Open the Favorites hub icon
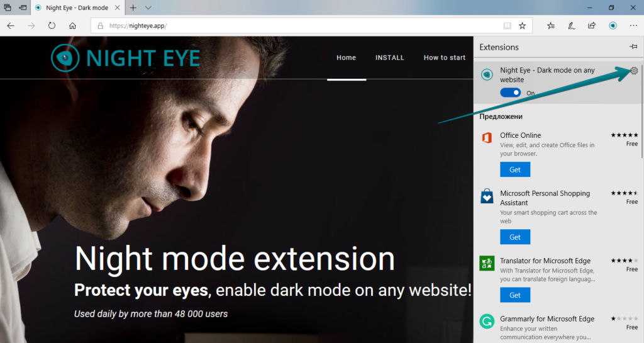 pyautogui.click(x=551, y=25)
